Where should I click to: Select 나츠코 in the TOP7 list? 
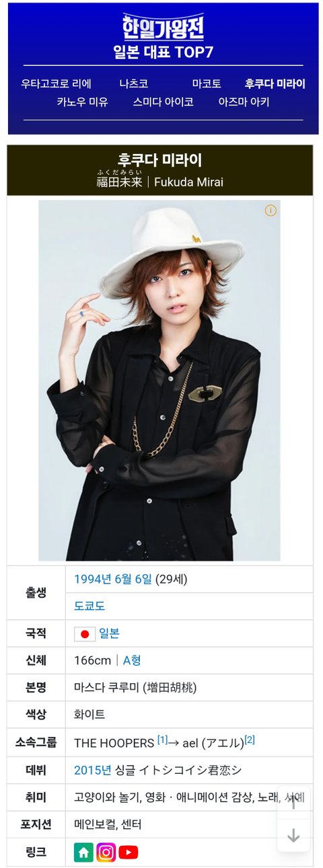[x=134, y=84]
